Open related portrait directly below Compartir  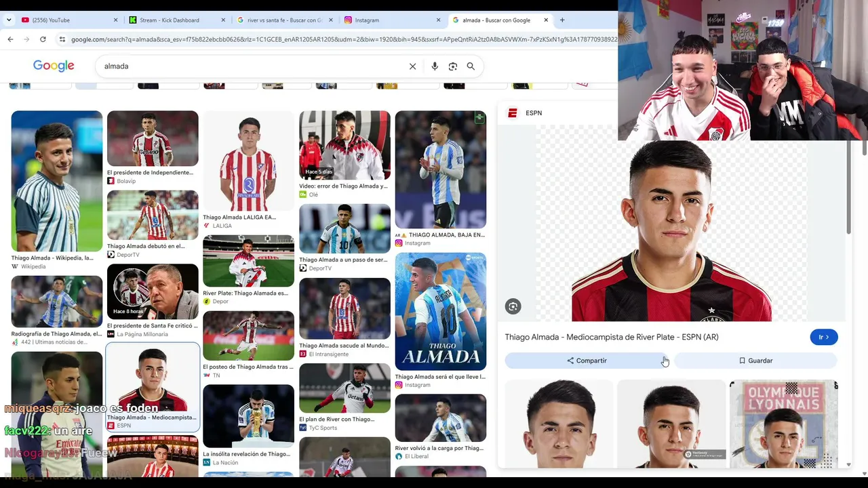coord(559,424)
